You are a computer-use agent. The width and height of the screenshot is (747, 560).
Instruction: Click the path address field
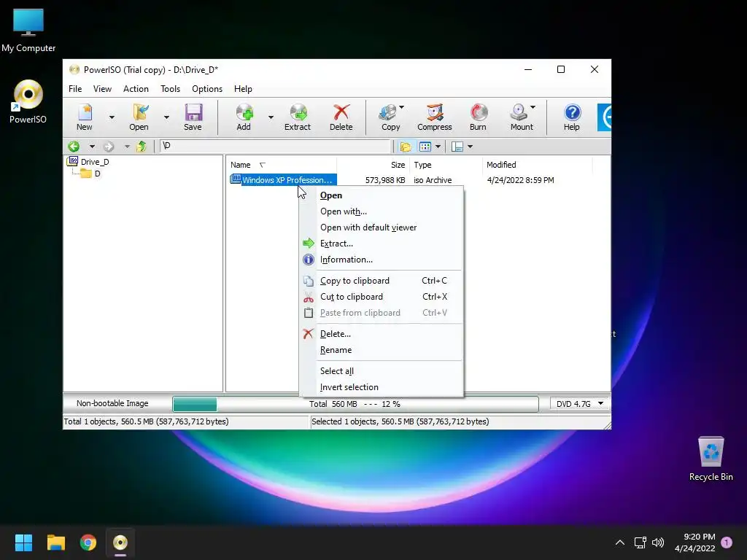click(x=275, y=146)
